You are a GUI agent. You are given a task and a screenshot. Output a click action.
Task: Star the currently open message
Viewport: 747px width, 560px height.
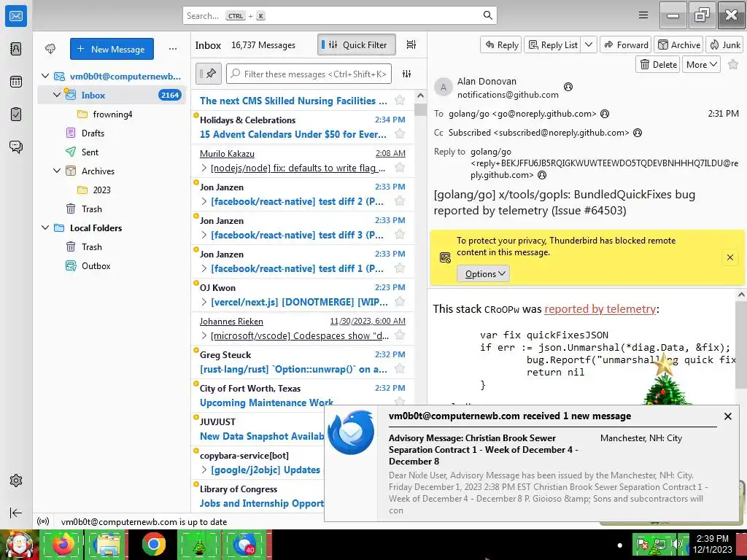click(733, 64)
